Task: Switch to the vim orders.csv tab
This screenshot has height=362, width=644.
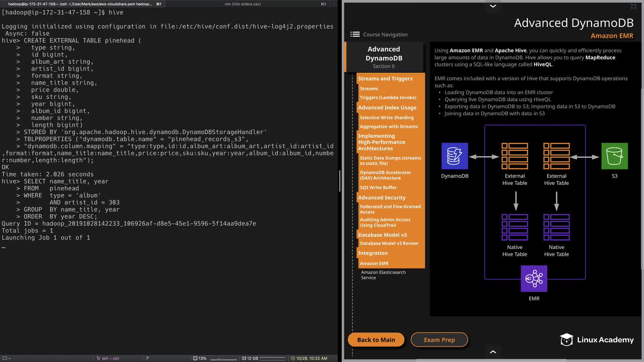Action: pos(242,4)
